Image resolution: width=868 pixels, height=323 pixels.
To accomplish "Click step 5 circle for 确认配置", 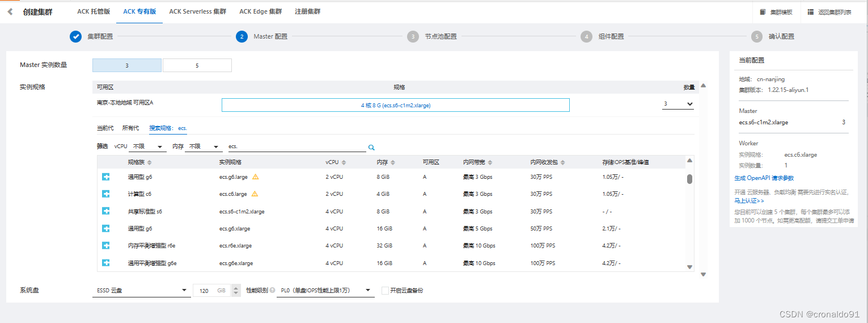I will pos(756,36).
